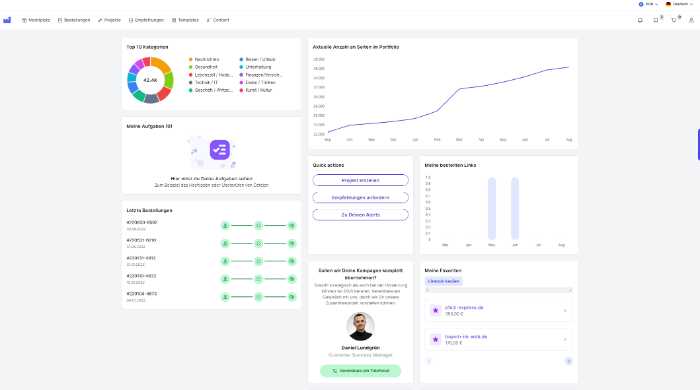Open the Marktplatz menu item
The image size is (700, 390).
(36, 20)
